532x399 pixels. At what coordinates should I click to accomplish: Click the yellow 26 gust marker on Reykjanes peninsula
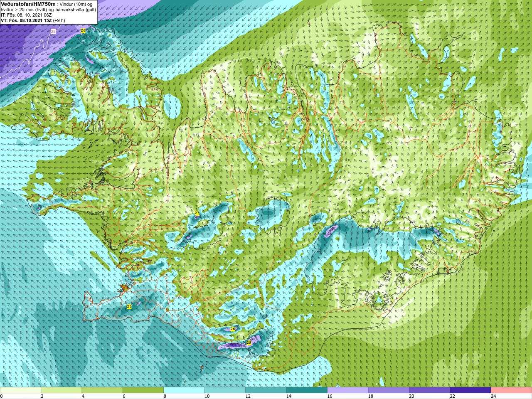click(x=129, y=306)
